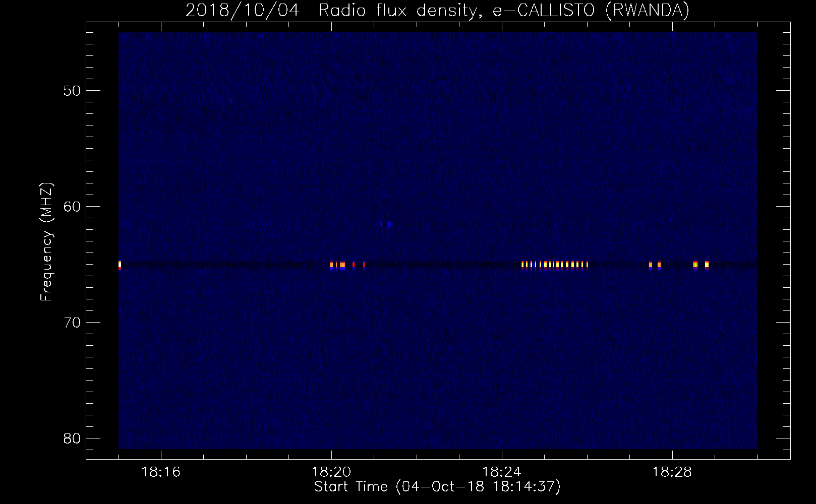Screen dimensions: 816x504
Task: Click the 60 frequency tick label
Action: tap(71, 207)
